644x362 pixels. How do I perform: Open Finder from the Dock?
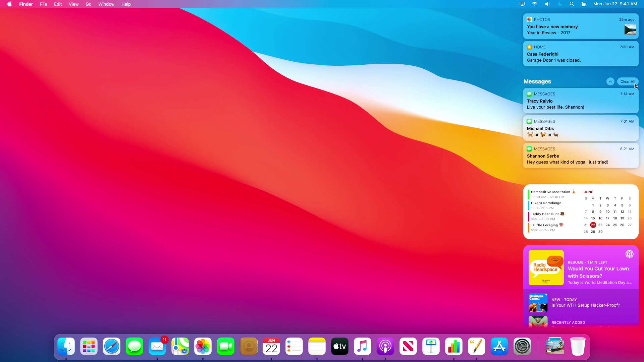[66, 346]
